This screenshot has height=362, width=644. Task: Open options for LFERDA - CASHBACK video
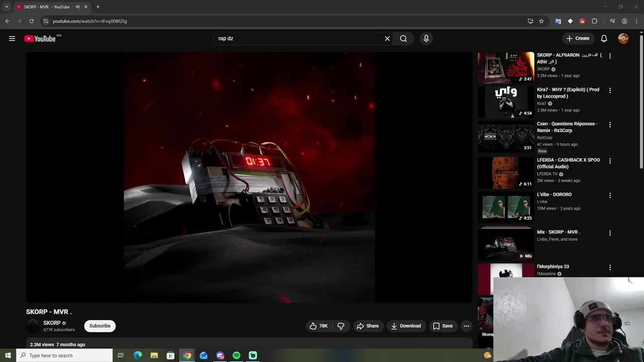[x=610, y=161]
